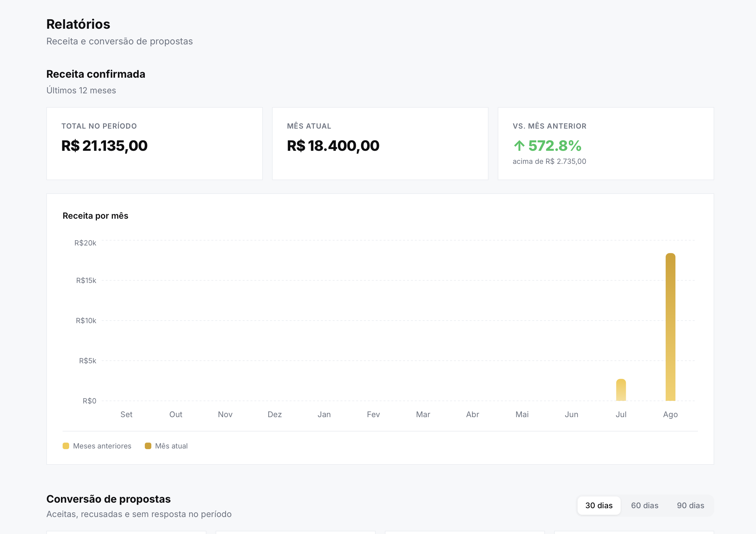This screenshot has width=756, height=534.
Task: Switch to the 60 dias period
Action: coord(644,505)
